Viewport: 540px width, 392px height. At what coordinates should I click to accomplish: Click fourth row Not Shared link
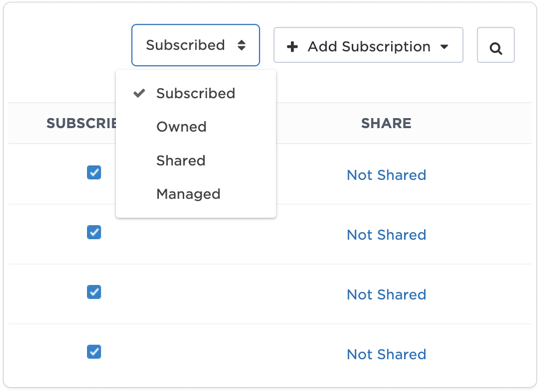click(386, 354)
